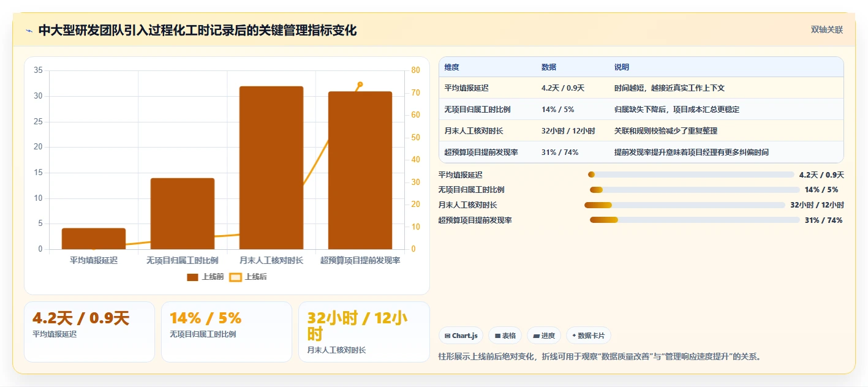Click the 维度 table column header

point(452,67)
